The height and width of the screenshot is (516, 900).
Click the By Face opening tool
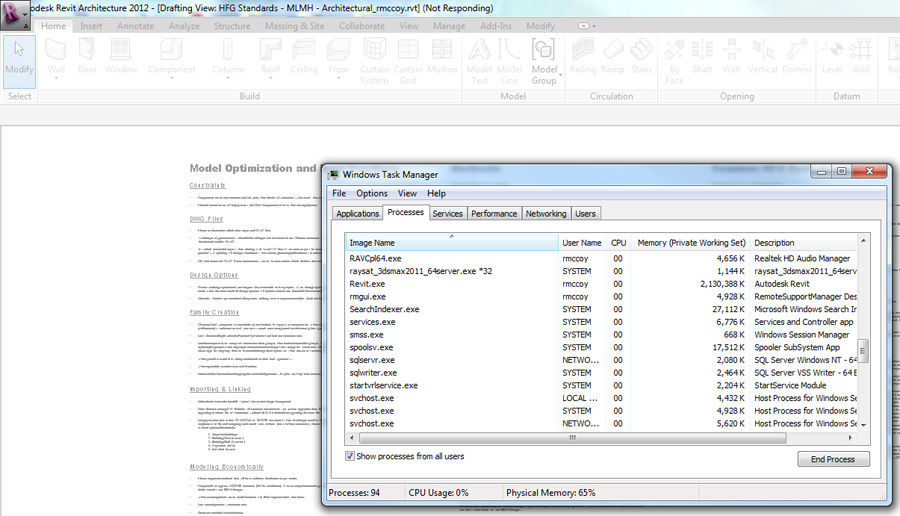pyautogui.click(x=674, y=61)
